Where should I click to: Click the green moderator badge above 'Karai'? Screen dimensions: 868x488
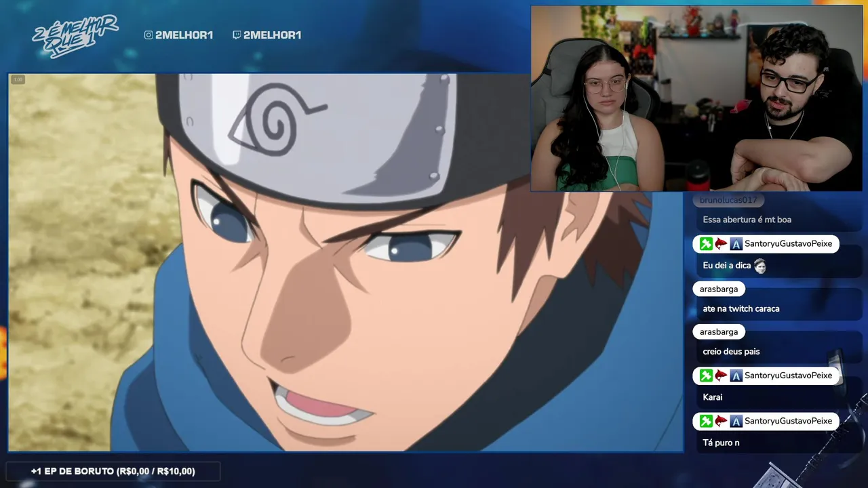click(x=706, y=375)
